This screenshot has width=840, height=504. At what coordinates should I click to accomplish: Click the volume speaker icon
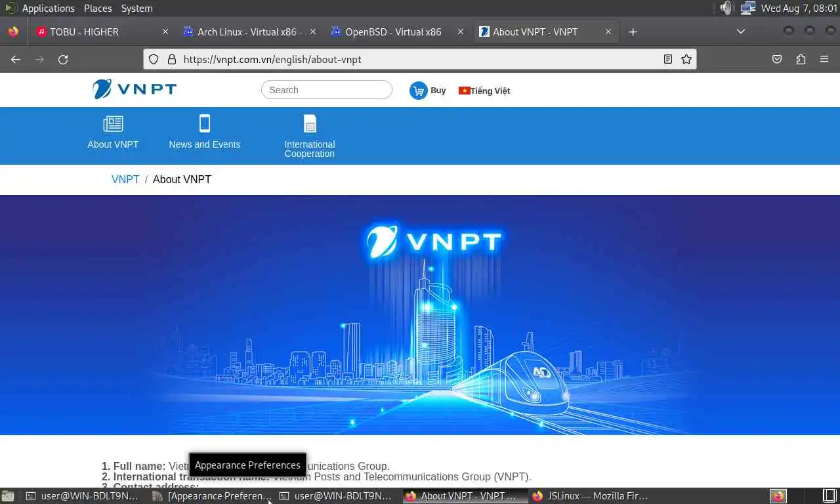(x=725, y=9)
